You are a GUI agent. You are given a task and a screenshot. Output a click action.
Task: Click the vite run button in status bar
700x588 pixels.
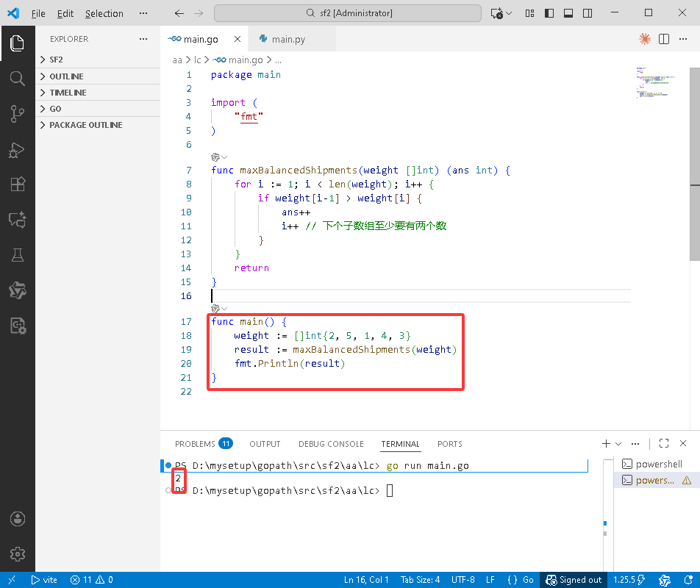[x=44, y=580]
